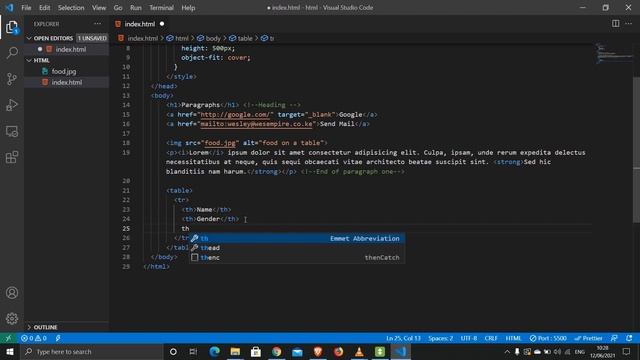Open the Run and Debug view
Viewport: 640px width, 360px height.
[x=12, y=105]
